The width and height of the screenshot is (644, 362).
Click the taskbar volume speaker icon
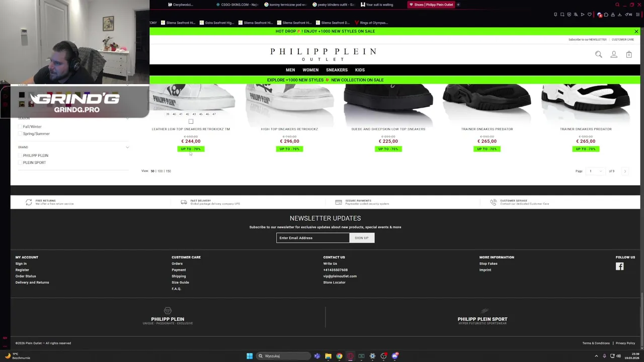pos(618,356)
